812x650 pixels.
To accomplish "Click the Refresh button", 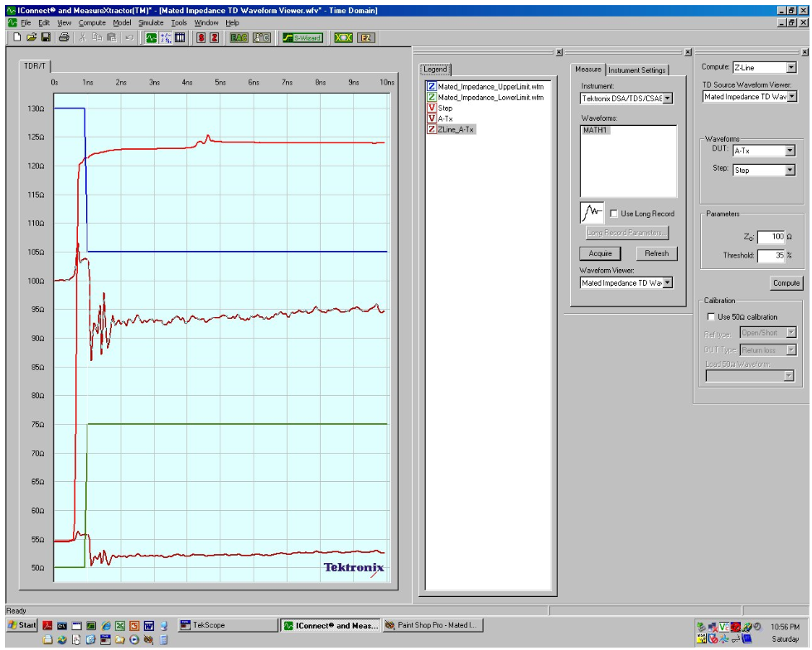I will (x=656, y=253).
